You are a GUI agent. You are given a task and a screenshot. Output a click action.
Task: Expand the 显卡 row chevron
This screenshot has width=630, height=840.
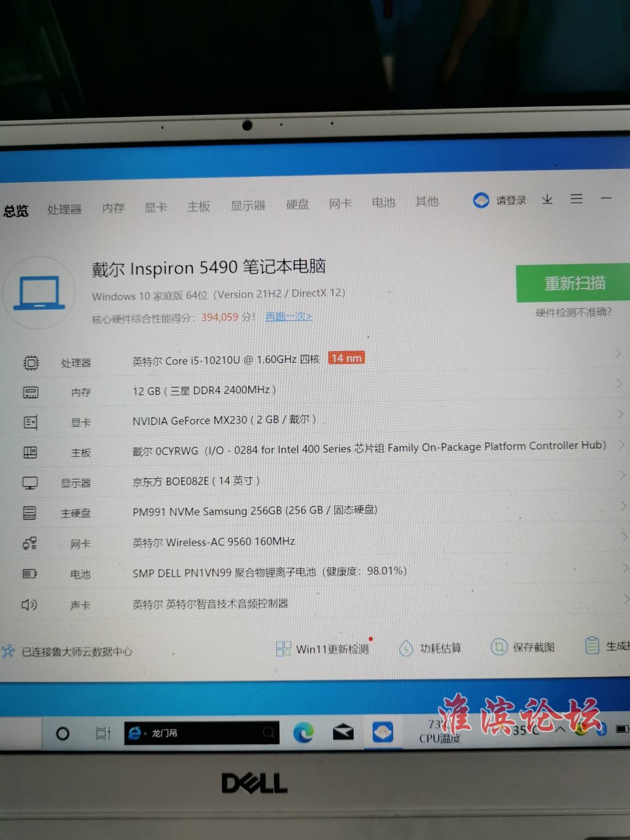point(620,414)
